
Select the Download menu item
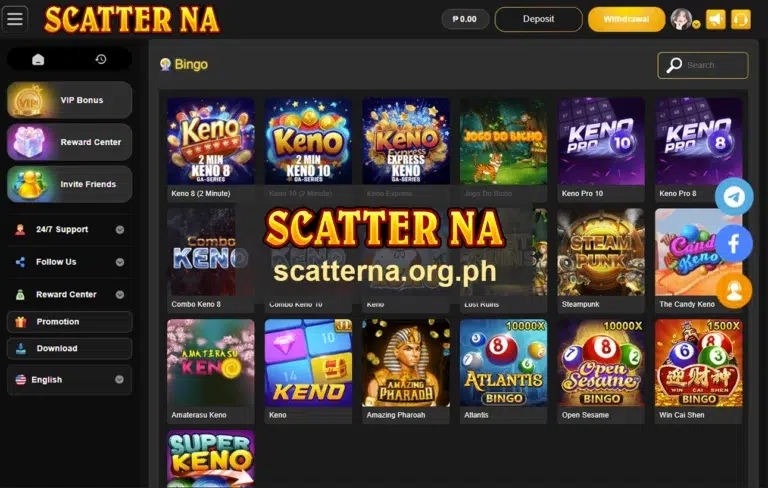coord(70,348)
